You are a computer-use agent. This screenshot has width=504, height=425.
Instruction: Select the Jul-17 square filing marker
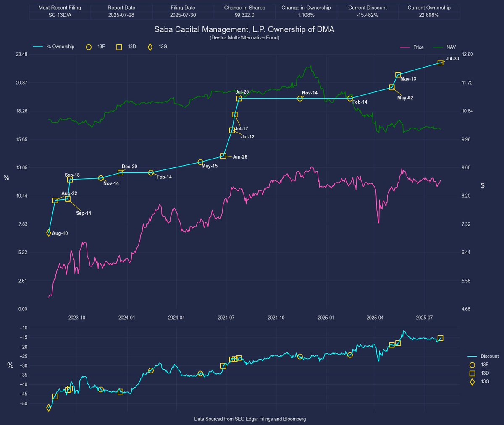(x=235, y=115)
